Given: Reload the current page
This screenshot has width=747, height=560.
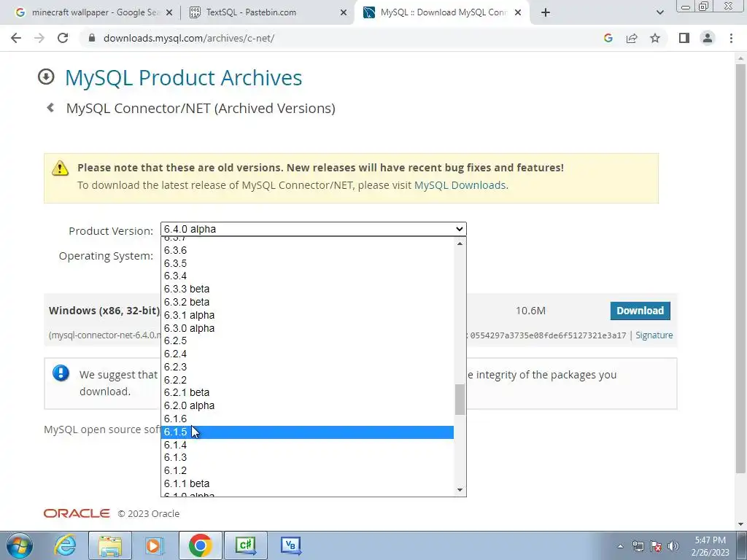Looking at the screenshot, I should (63, 38).
